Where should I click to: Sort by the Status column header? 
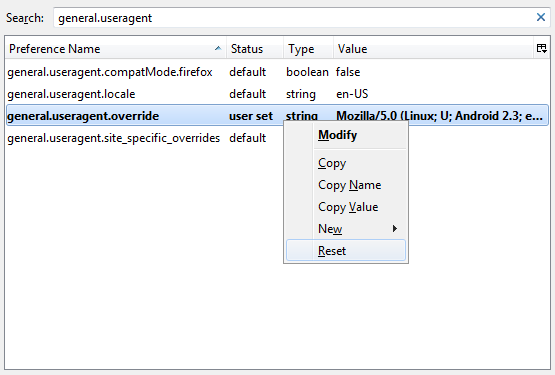[x=255, y=49]
